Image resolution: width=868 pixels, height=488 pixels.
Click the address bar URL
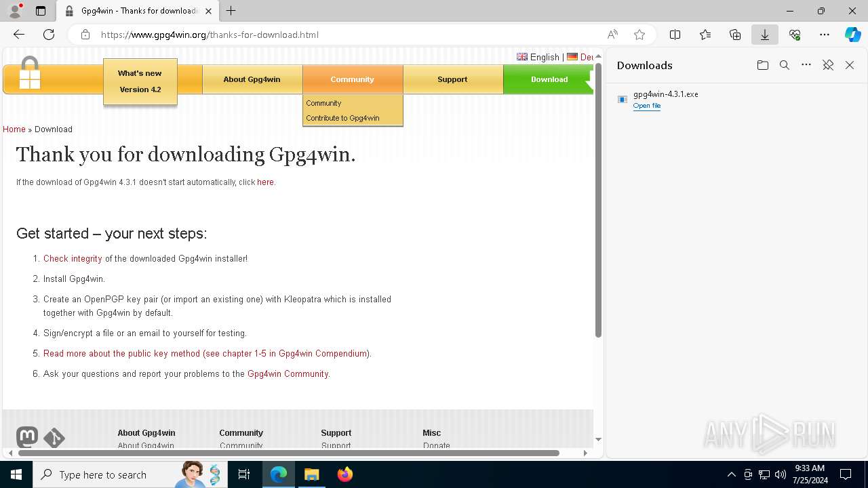coord(210,35)
